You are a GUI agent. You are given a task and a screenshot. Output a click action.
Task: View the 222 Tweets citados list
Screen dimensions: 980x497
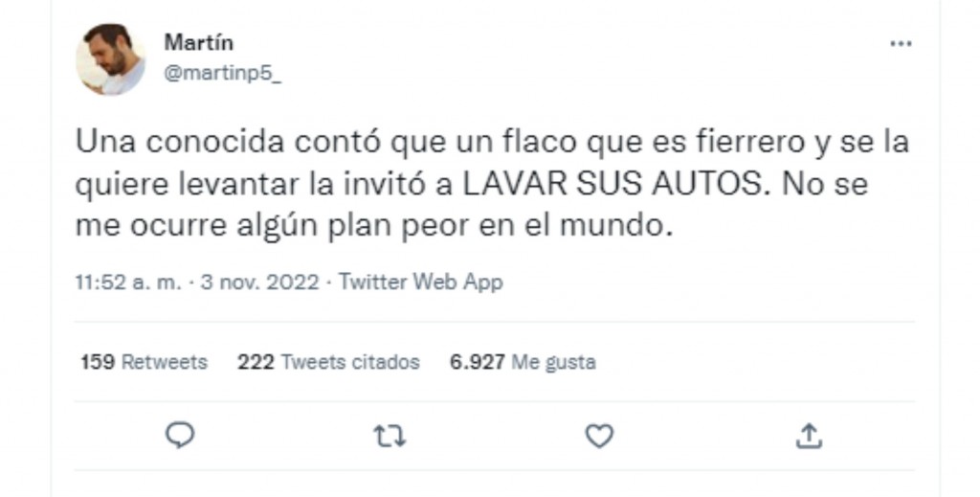329,362
